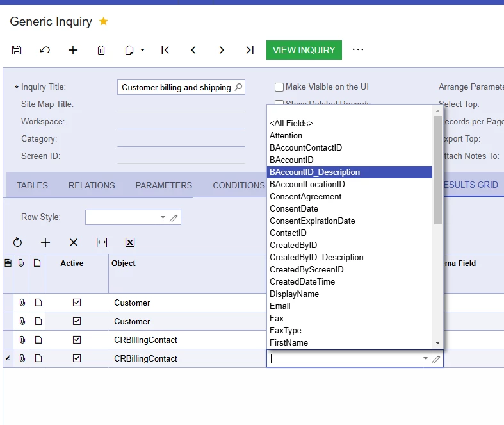The height and width of the screenshot is (425, 504).
Task: Delete the current inquiry
Action: tap(101, 50)
